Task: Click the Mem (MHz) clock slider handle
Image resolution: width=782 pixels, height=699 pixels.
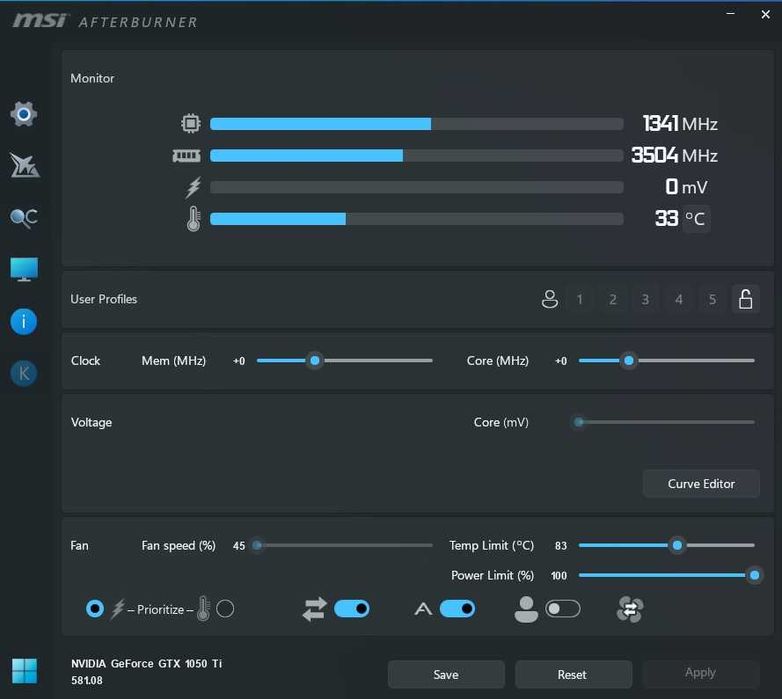Action: (x=315, y=360)
